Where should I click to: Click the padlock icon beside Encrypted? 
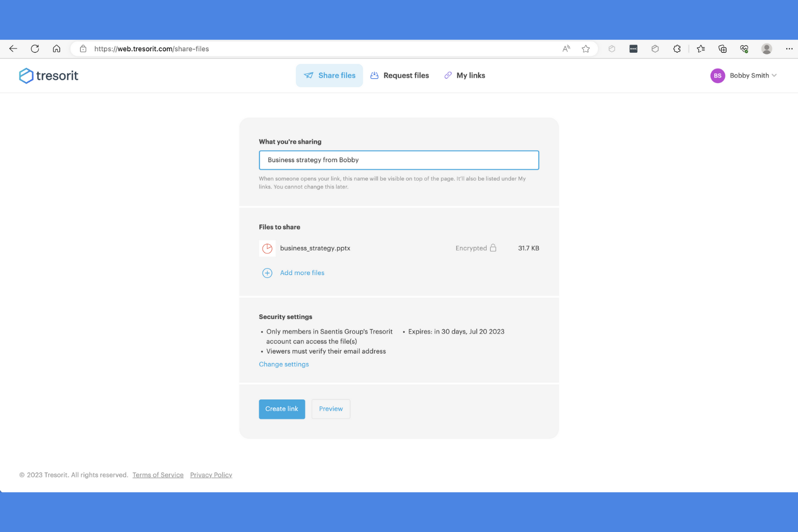(x=494, y=247)
